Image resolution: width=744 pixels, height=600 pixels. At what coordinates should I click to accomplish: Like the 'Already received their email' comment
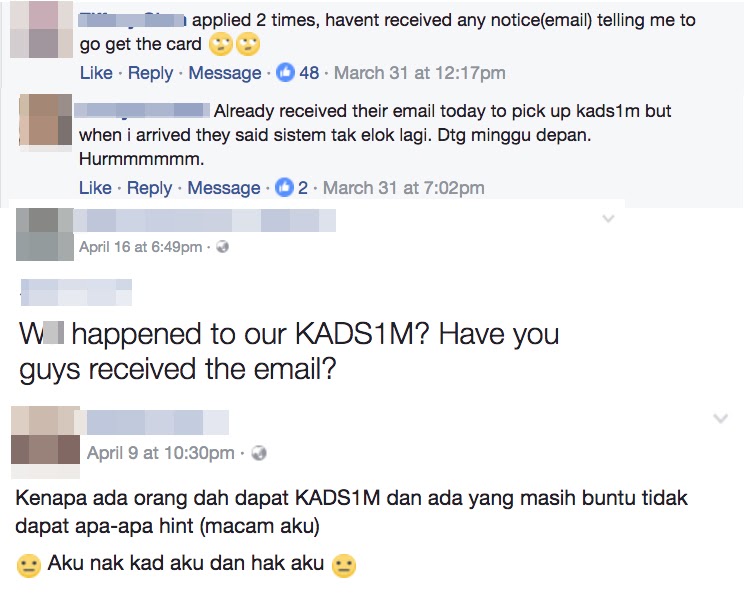(95, 187)
